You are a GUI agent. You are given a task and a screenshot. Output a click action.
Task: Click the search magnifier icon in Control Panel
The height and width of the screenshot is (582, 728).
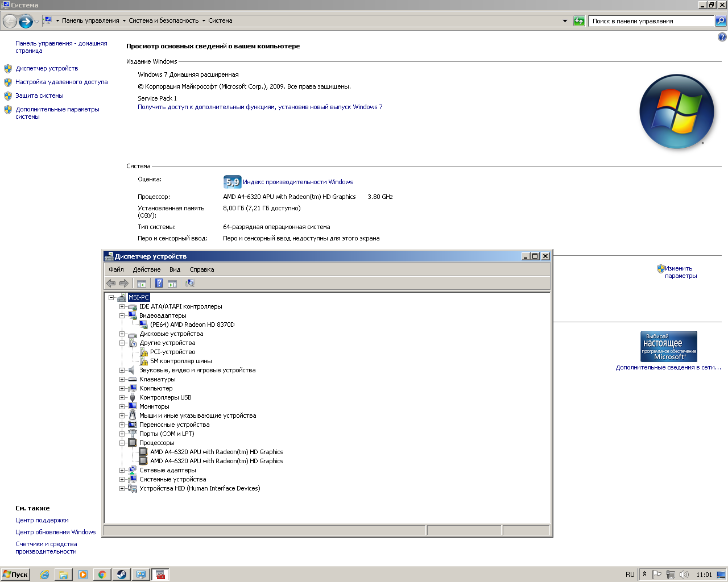721,21
